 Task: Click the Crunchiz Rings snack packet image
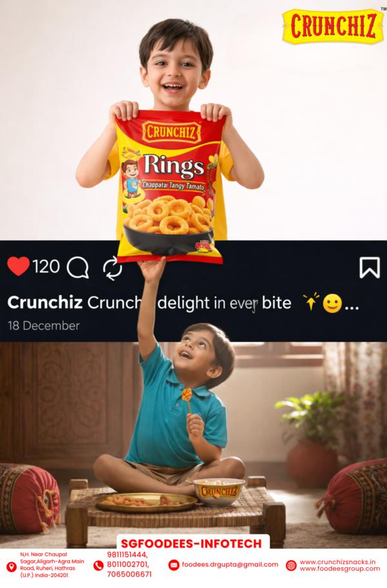pyautogui.click(x=170, y=186)
